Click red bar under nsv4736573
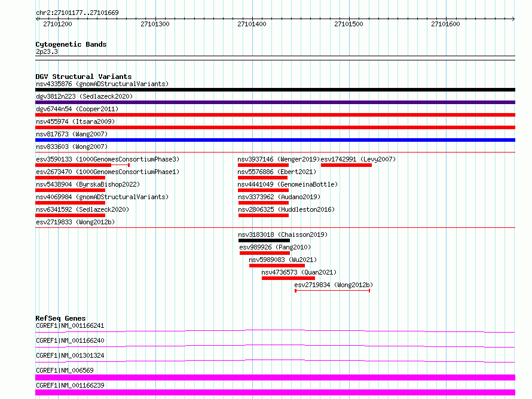Viewport: 532px width, 399px height. [288, 278]
